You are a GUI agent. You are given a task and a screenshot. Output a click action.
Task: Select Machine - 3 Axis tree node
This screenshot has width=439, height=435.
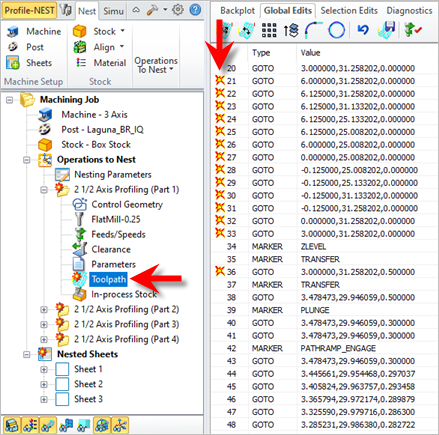tap(83, 114)
